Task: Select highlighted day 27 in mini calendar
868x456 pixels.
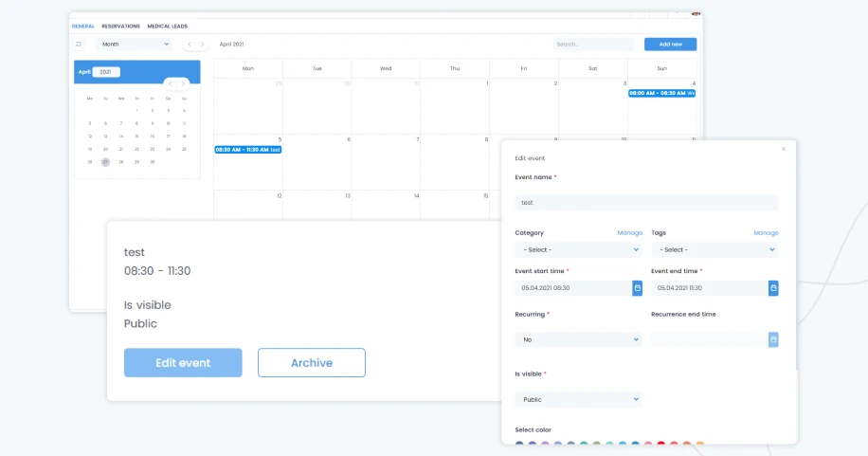Action: coord(105,162)
